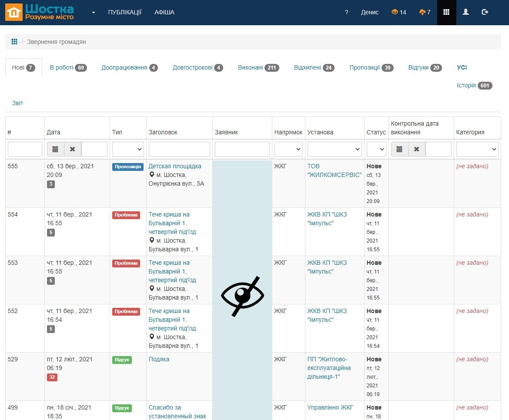The width and height of the screenshot is (509, 420).
Task: Open the Статус filter dropdown
Action: point(376,149)
